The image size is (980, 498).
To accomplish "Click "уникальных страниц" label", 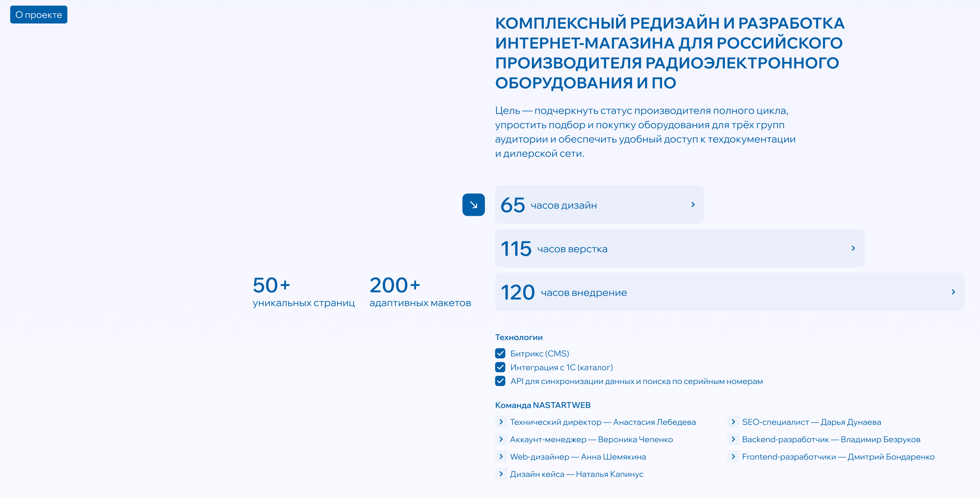I will [304, 303].
